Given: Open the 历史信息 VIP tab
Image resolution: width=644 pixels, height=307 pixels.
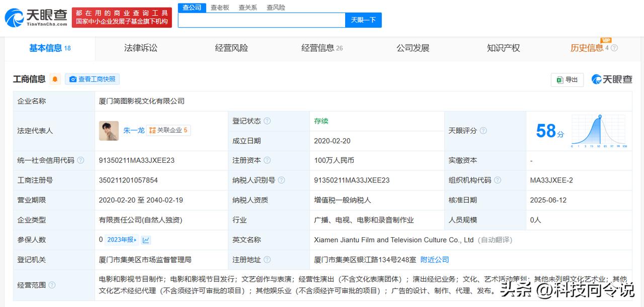Looking at the screenshot, I should coord(590,48).
